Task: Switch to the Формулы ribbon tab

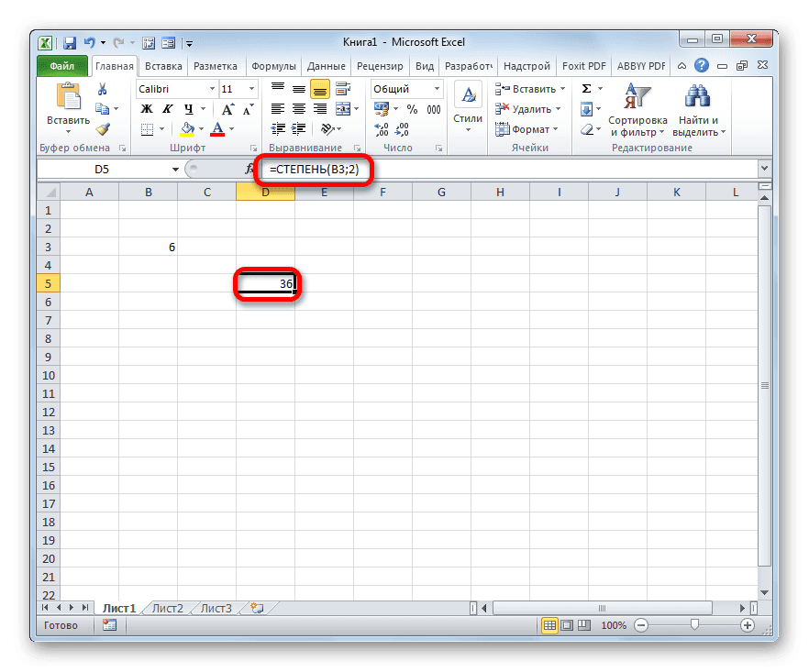Action: (273, 65)
